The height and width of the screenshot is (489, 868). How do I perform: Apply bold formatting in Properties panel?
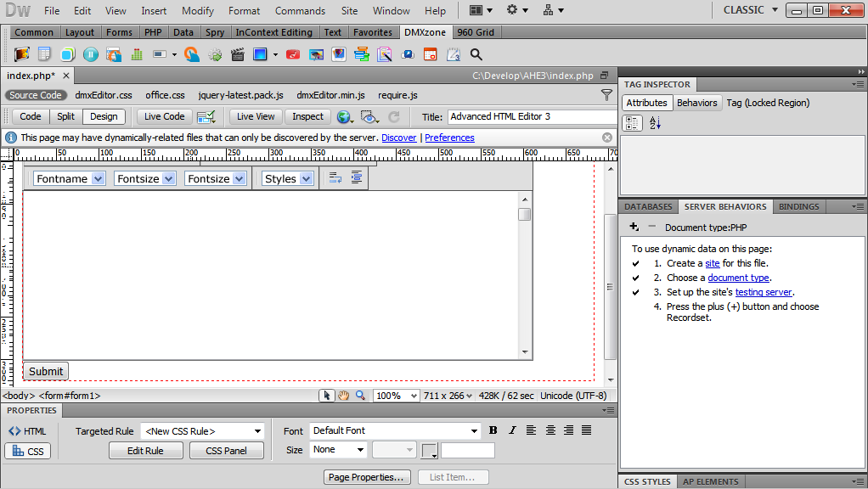click(x=493, y=430)
